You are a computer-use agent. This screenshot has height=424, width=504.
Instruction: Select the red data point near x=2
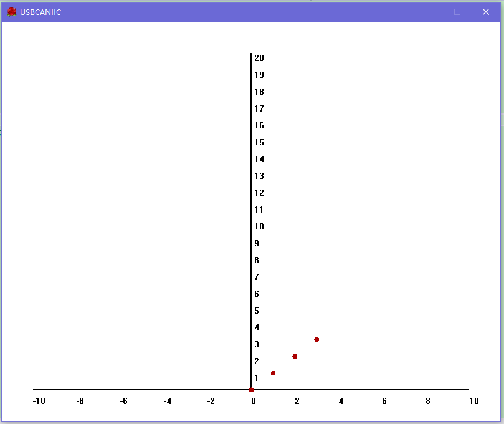295,356
